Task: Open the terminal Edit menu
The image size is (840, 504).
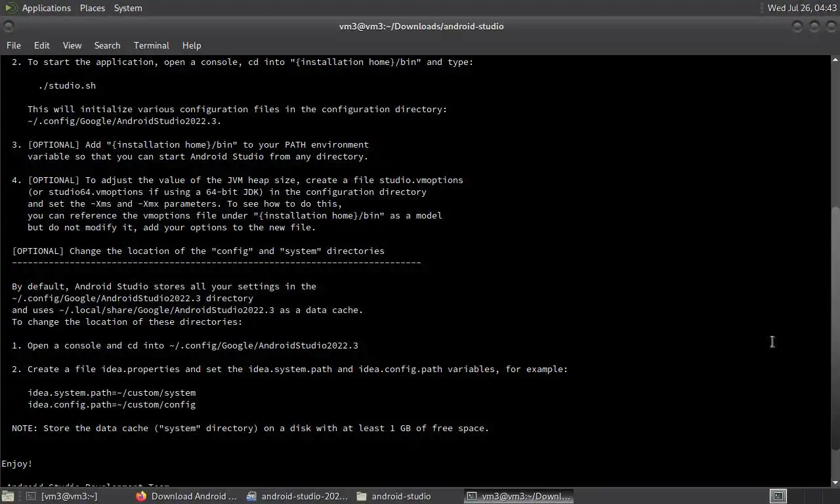Action: (x=42, y=45)
